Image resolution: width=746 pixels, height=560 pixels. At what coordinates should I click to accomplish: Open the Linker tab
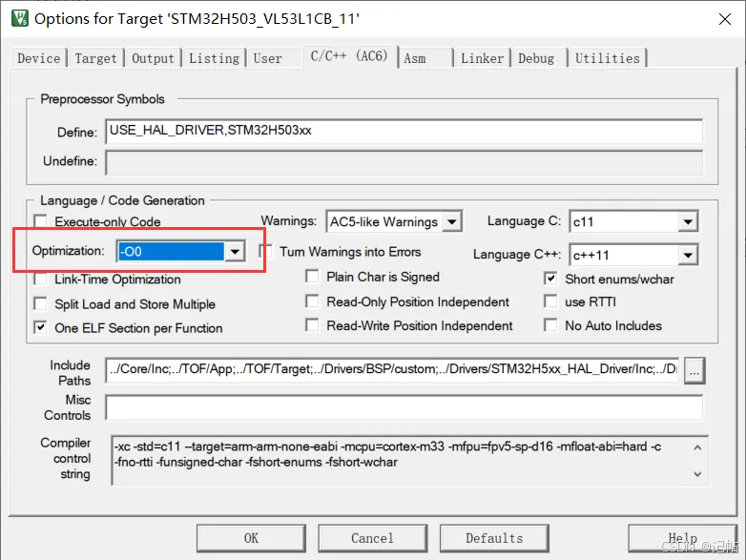pos(482,58)
